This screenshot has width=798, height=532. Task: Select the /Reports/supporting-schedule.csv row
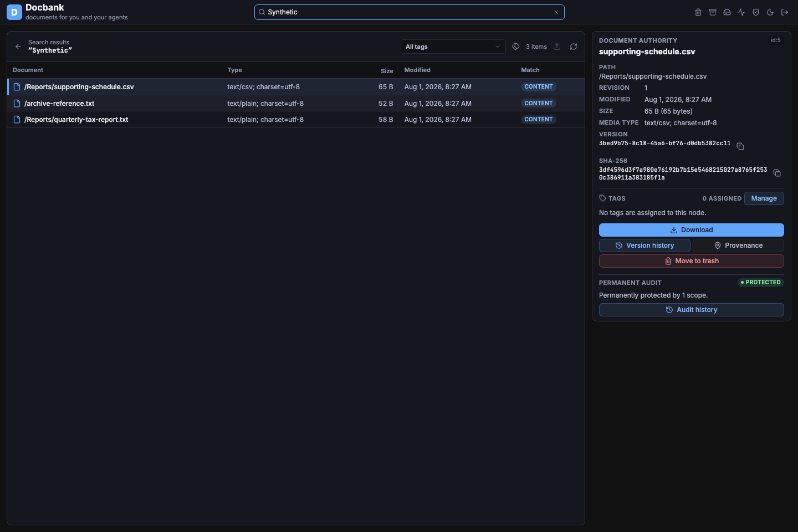[x=296, y=87]
